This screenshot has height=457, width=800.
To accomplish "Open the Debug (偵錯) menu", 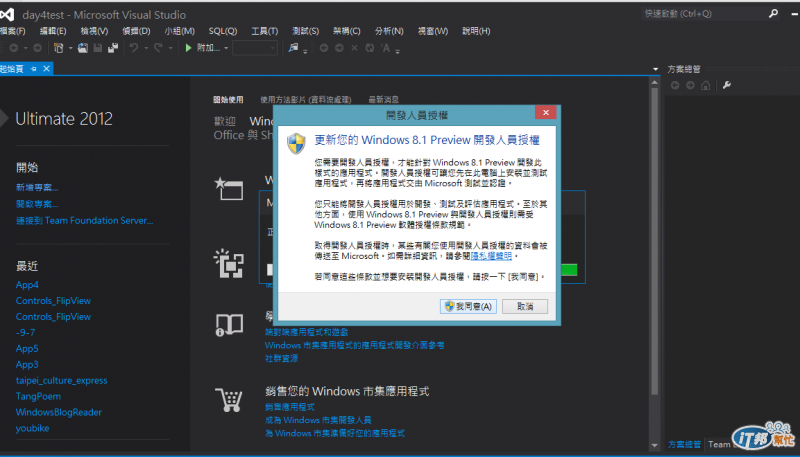I will 136,31.
